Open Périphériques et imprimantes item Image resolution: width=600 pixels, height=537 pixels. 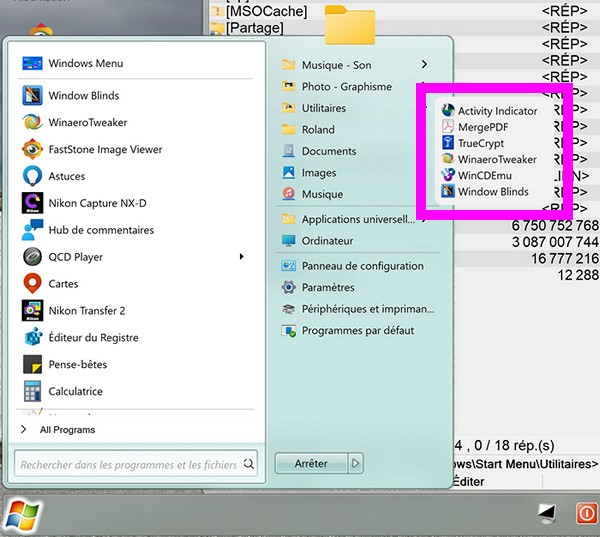[x=358, y=309]
